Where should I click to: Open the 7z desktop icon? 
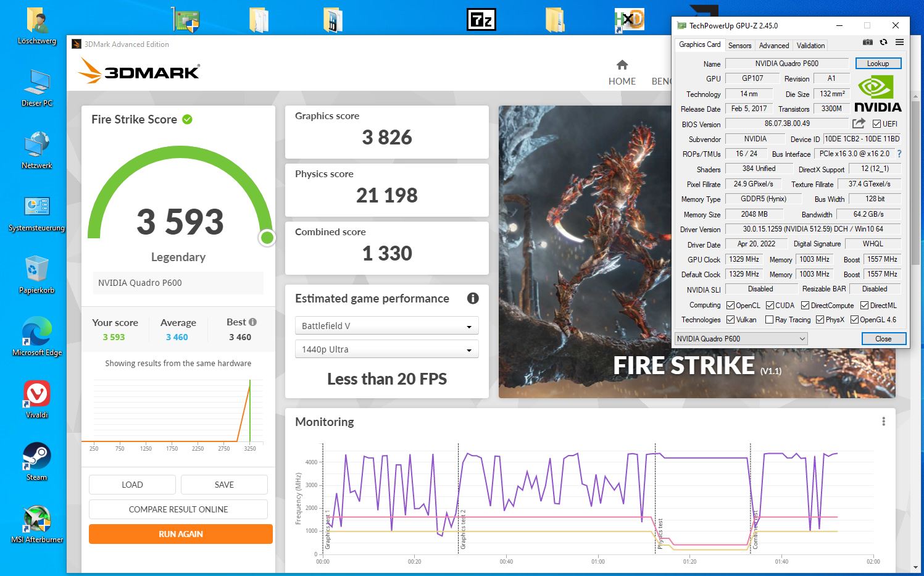pos(481,20)
